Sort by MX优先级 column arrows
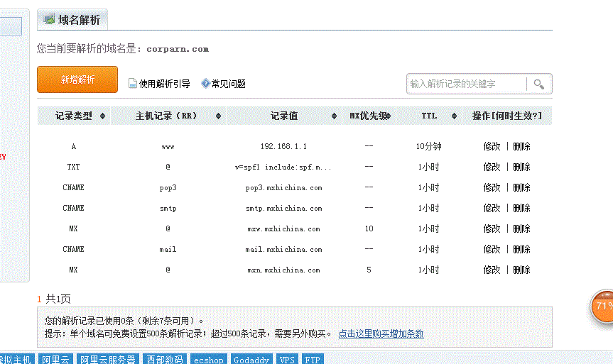This screenshot has width=613, height=364. (389, 116)
